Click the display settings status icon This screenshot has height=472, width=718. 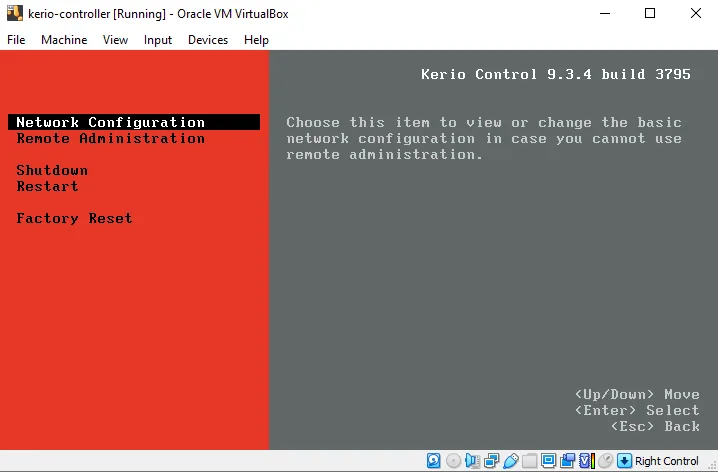[548, 461]
